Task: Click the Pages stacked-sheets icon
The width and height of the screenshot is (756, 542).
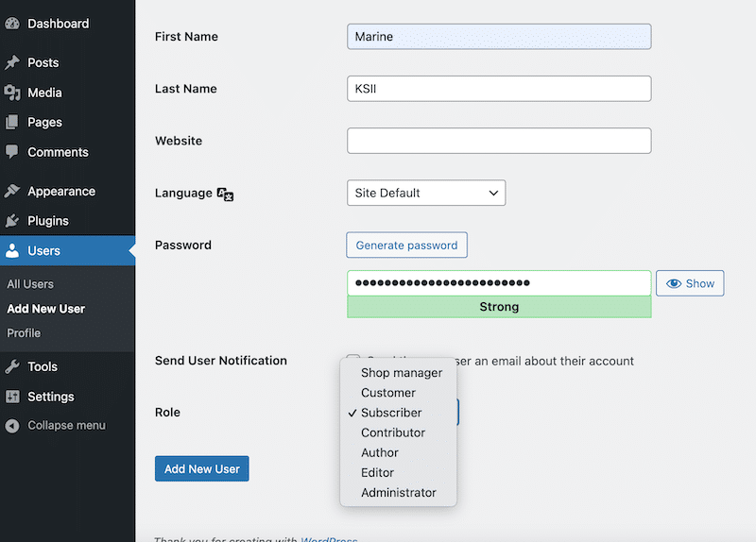Action: tap(12, 123)
